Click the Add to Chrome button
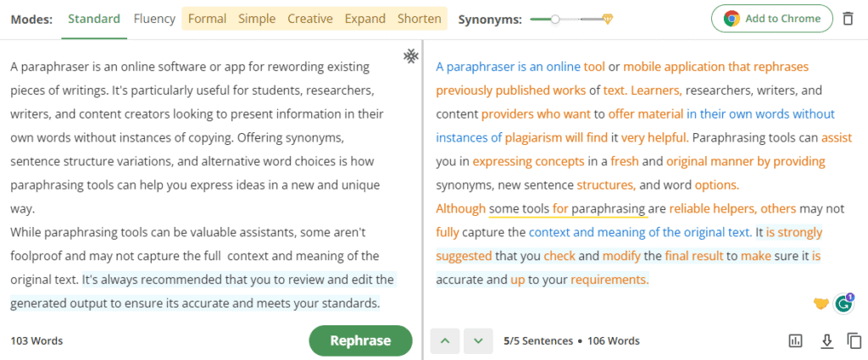 [771, 19]
